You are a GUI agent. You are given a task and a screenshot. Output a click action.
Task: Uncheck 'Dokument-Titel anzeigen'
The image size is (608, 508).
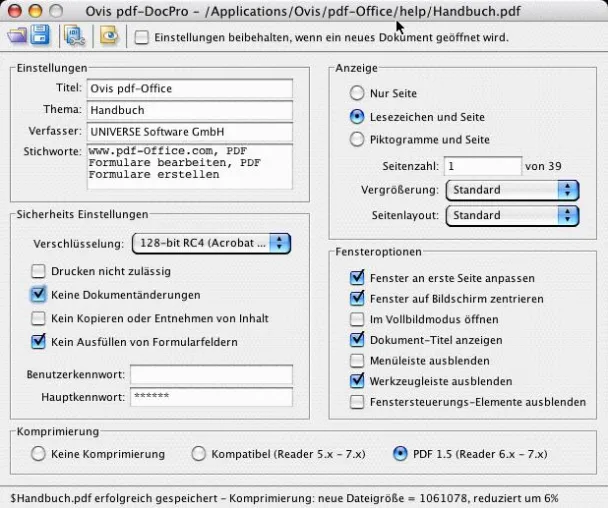[357, 340]
